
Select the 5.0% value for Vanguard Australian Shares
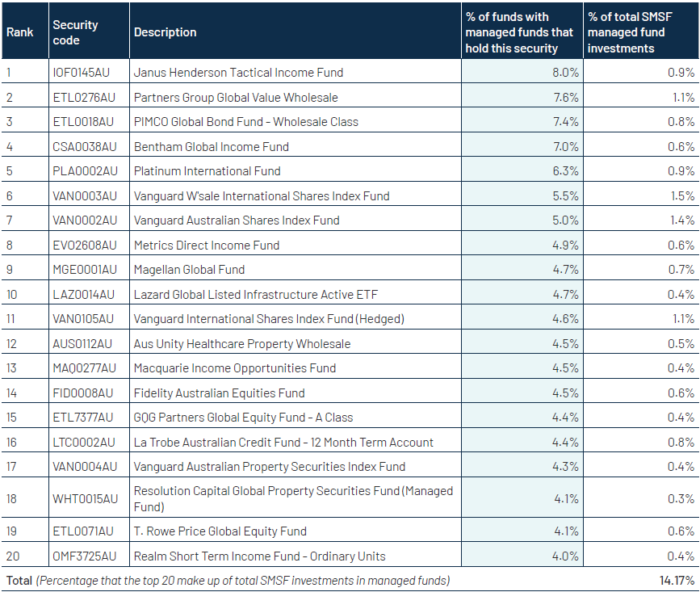pos(565,220)
